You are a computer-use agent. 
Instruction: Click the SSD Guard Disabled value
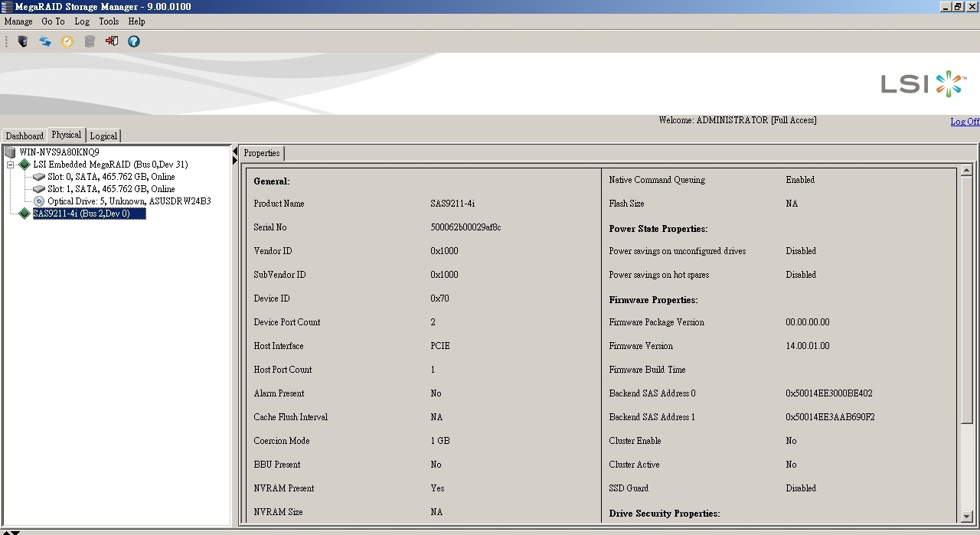click(x=801, y=488)
